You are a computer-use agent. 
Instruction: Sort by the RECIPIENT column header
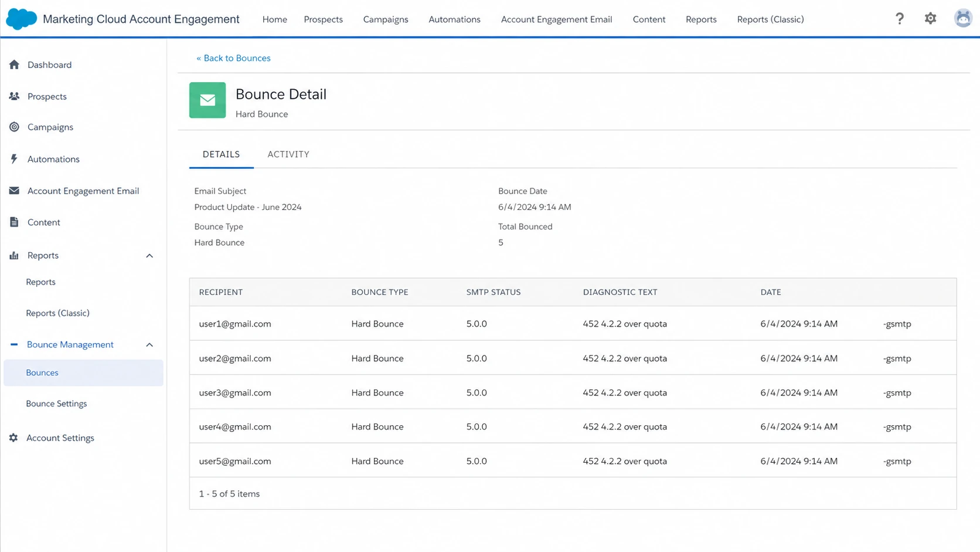point(220,292)
